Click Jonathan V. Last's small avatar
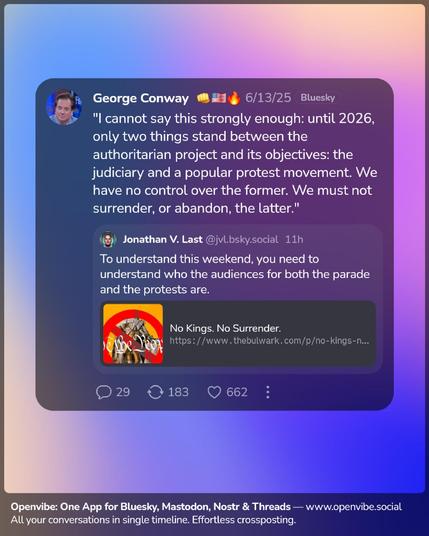429x536 pixels. point(108,240)
